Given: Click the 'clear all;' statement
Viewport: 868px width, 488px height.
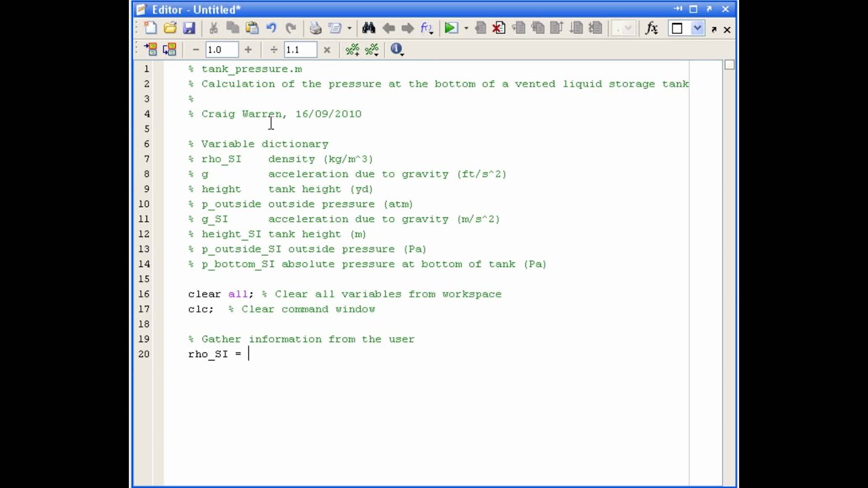Looking at the screenshot, I should coord(220,294).
